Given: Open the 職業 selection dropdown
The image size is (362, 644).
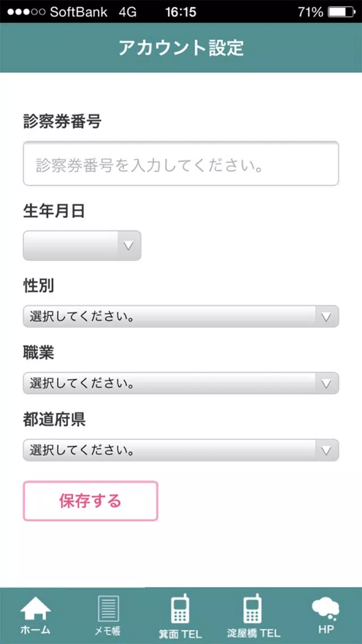Looking at the screenshot, I should (181, 383).
